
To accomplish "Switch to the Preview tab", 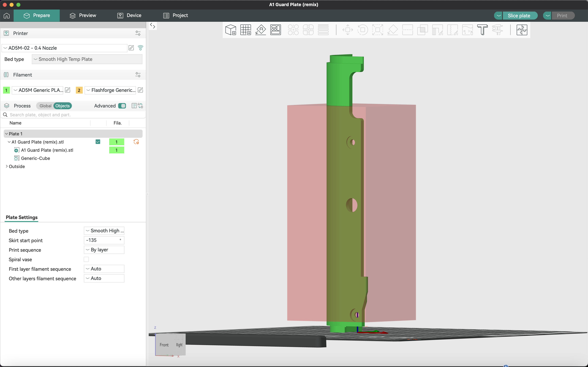I will click(83, 15).
